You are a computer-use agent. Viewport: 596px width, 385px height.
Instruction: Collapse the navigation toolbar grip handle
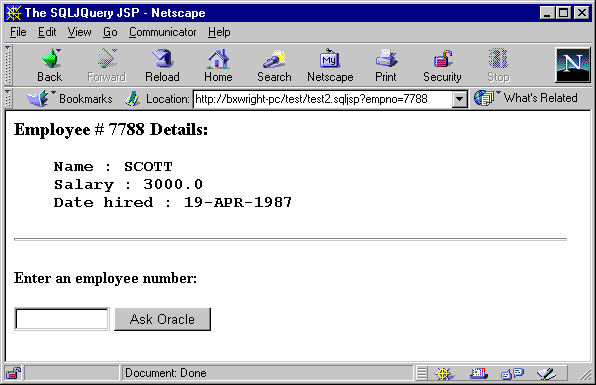(8, 65)
